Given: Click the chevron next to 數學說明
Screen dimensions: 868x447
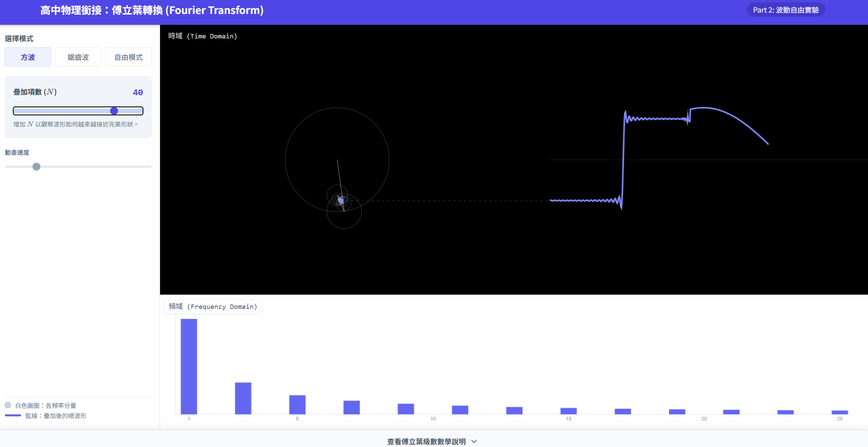Looking at the screenshot, I should [474, 442].
